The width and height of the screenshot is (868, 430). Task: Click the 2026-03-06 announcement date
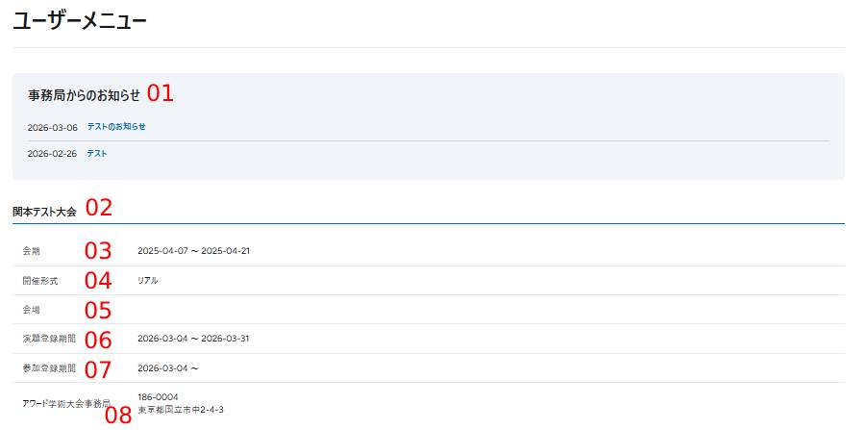click(52, 128)
